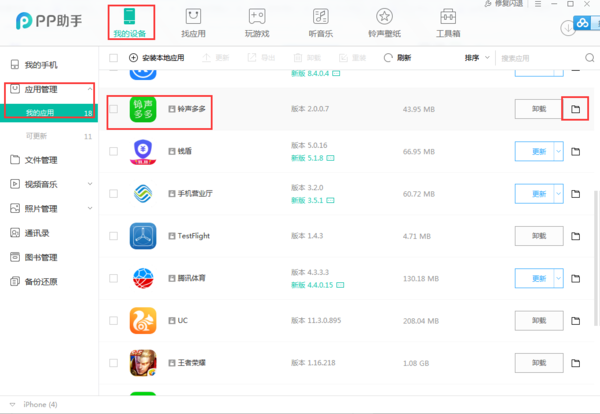Viewport: 600px width, 414px height.
Task: Focus the 搜索应用 search field
Action: pos(540,58)
